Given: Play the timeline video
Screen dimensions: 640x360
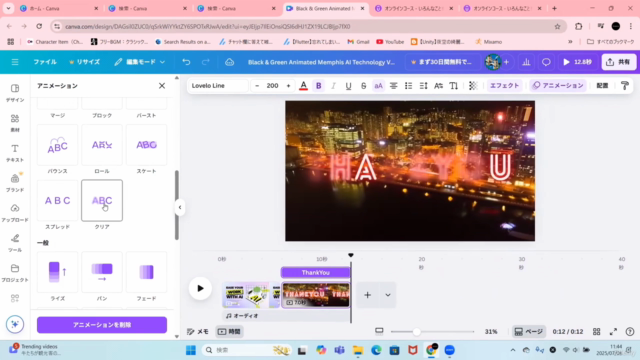Looking at the screenshot, I should tap(200, 289).
